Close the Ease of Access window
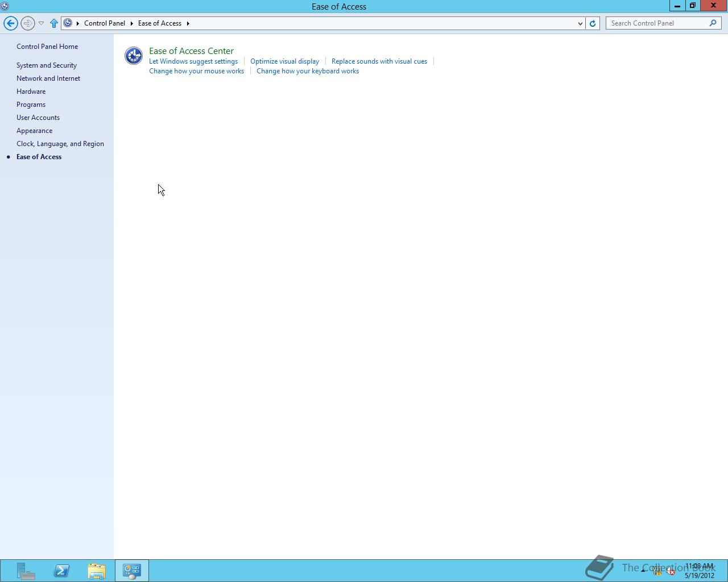 click(713, 6)
